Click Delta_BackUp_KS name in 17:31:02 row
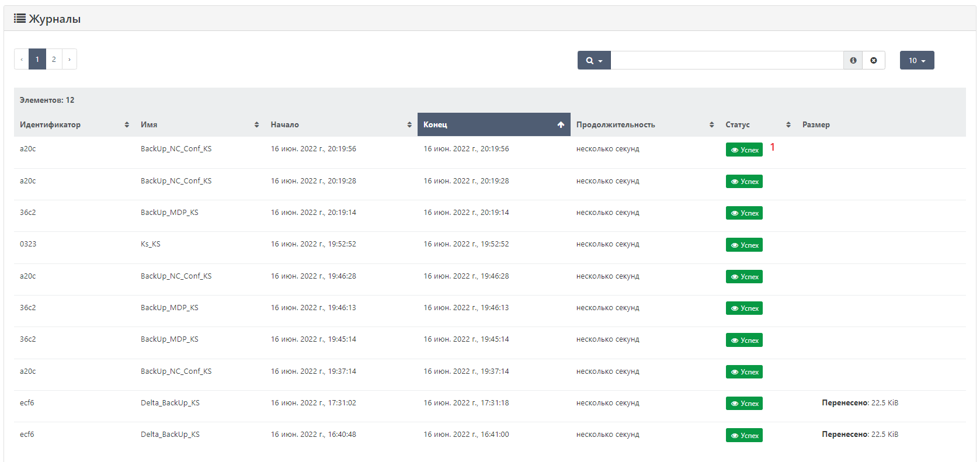 coord(170,403)
